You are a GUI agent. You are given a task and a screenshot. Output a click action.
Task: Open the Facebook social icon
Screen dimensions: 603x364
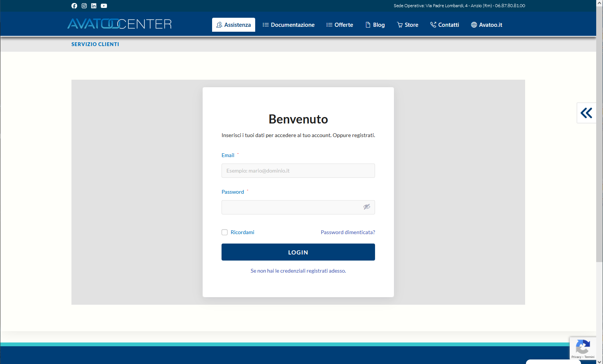(x=74, y=6)
